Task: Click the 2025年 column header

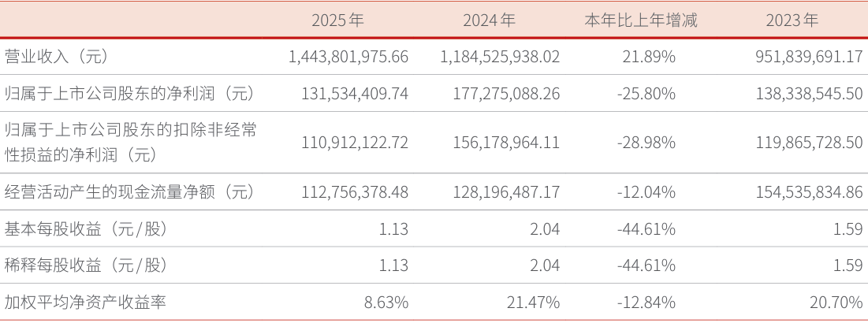Action: click(337, 20)
